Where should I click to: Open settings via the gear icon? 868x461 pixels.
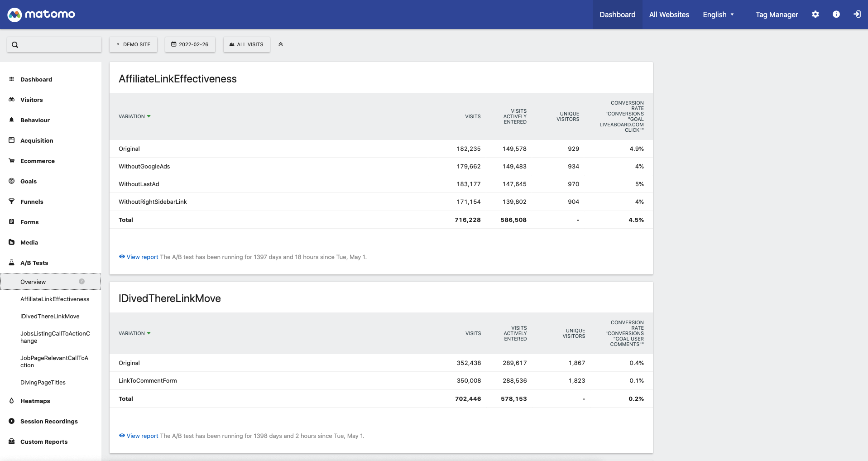(x=815, y=14)
